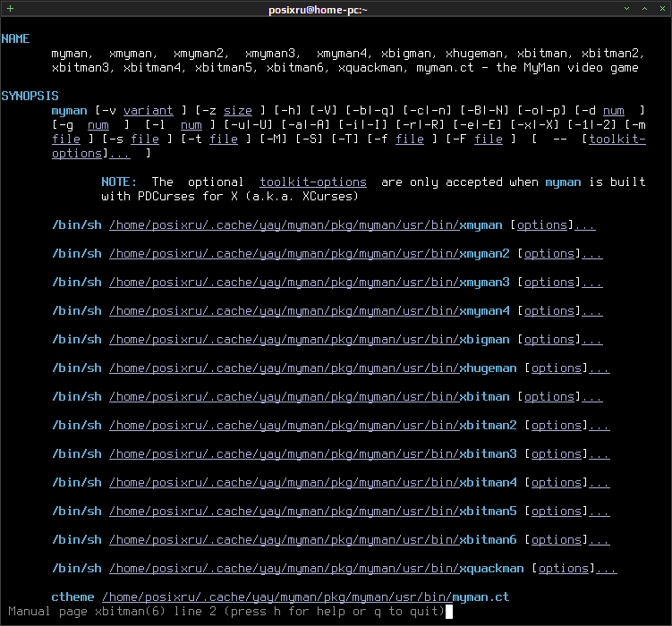Click the chevron-up maximize icon in title bar
This screenshot has height=626, width=672.
point(644,9)
